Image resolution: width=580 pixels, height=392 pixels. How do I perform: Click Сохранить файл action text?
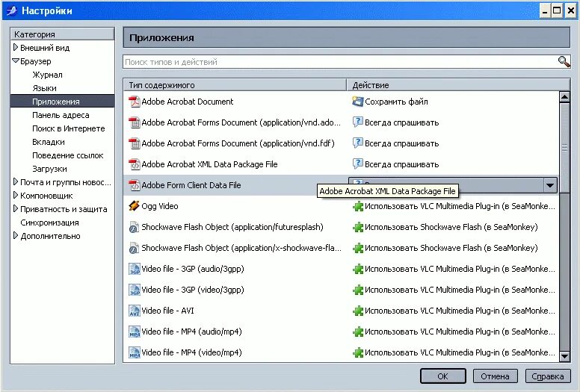(396, 102)
